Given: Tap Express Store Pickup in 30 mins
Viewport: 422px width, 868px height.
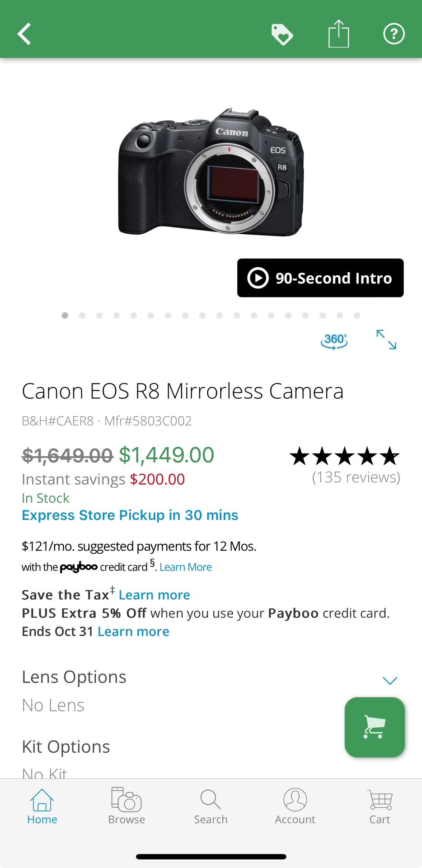Looking at the screenshot, I should (x=130, y=515).
